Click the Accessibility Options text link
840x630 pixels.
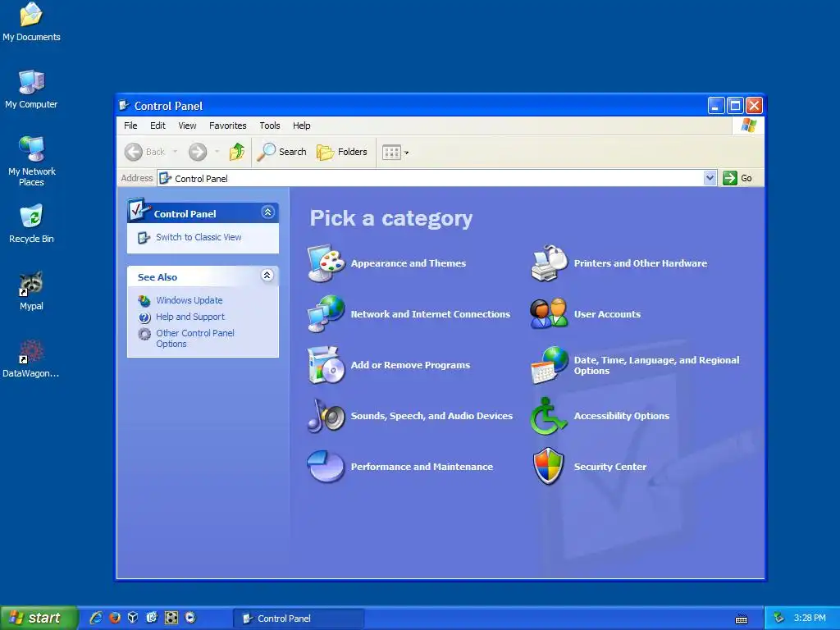622,416
